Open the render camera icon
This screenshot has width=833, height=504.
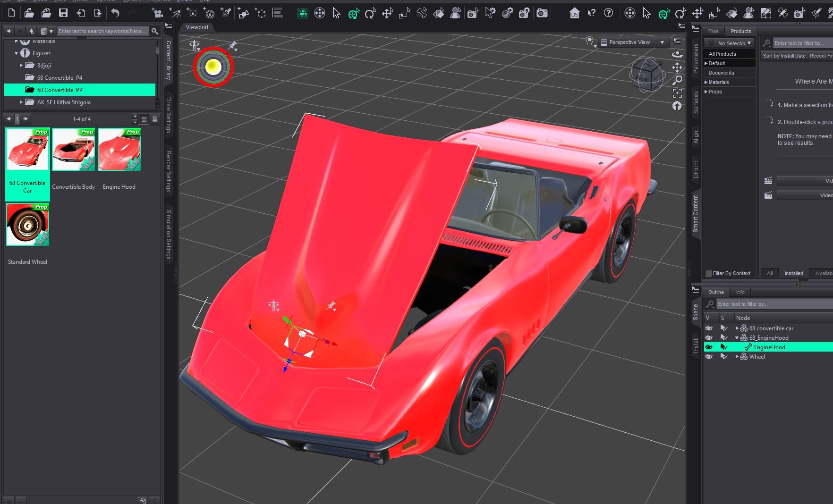point(542,13)
